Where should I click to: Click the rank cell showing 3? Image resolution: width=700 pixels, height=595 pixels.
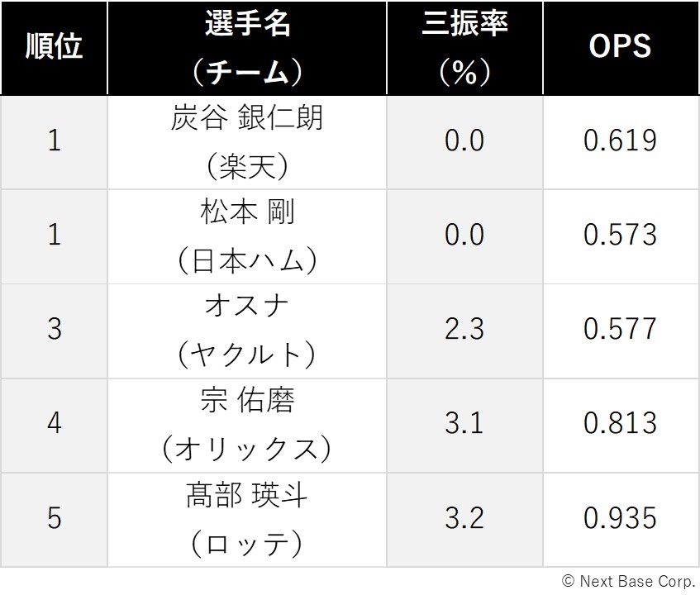click(54, 331)
